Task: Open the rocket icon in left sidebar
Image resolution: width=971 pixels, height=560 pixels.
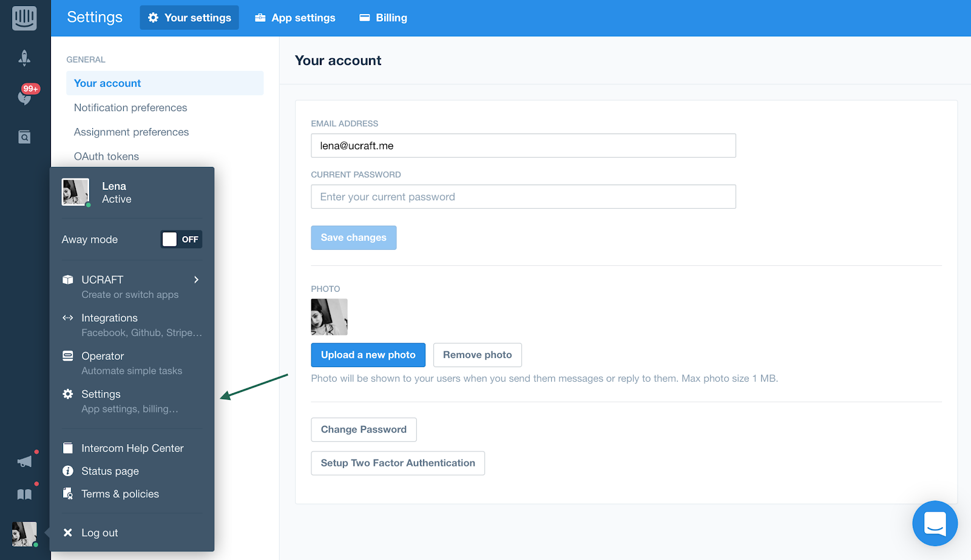Action: [24, 58]
